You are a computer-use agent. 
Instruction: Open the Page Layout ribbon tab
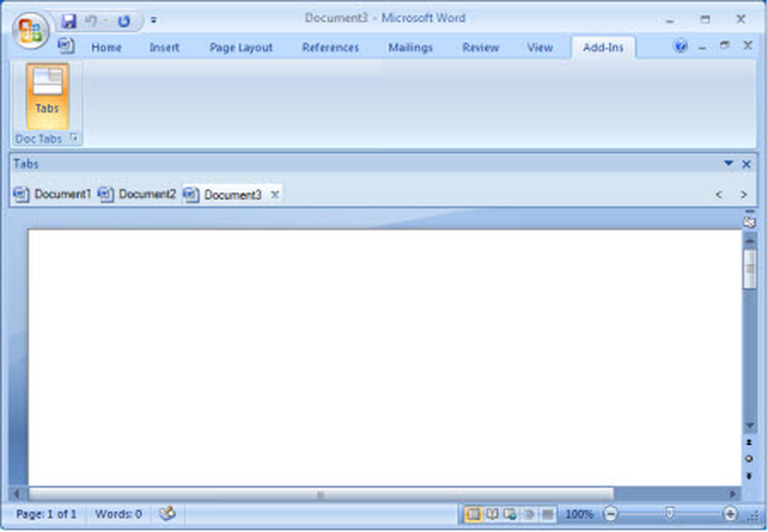pyautogui.click(x=241, y=47)
